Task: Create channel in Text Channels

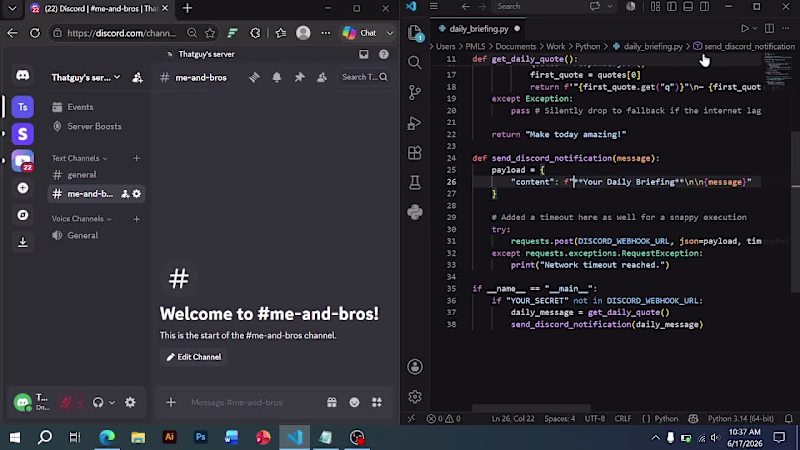Action: 136,159
